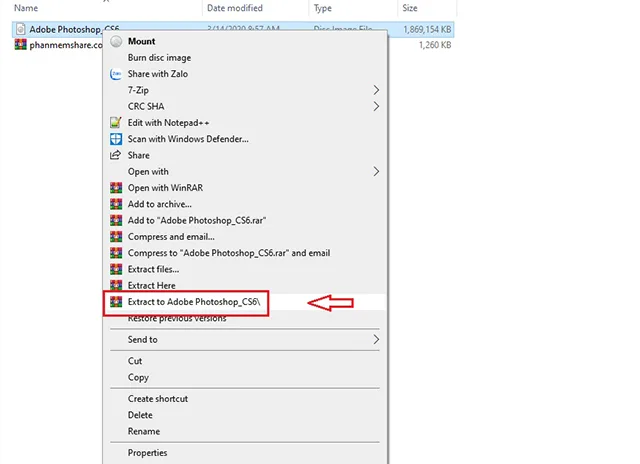
Task: Open the Open with entry
Action: (148, 171)
